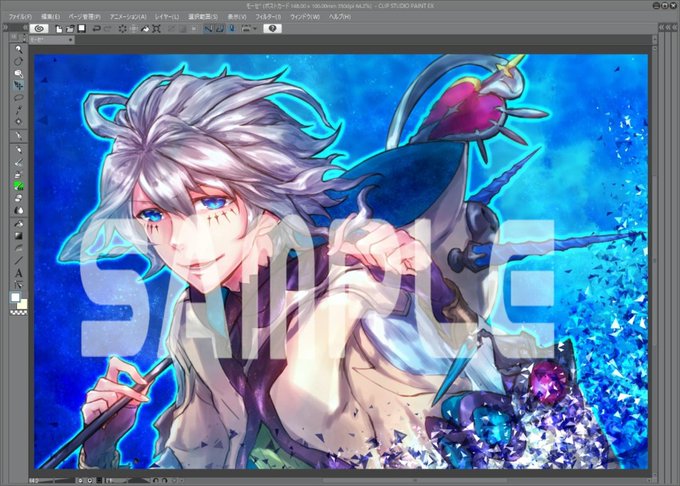The image size is (680, 486).
Task: Select the straight line Figure tool
Action: 18,261
